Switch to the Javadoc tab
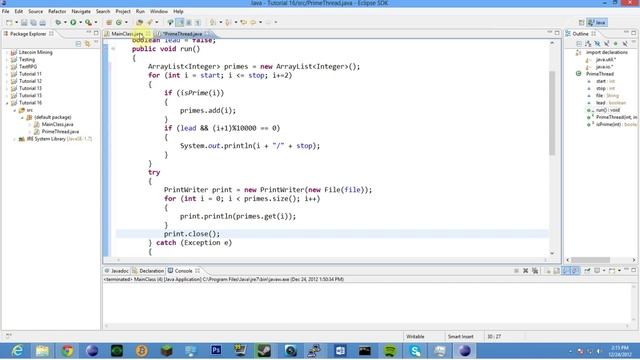This screenshot has height=360, width=640. pyautogui.click(x=116, y=271)
